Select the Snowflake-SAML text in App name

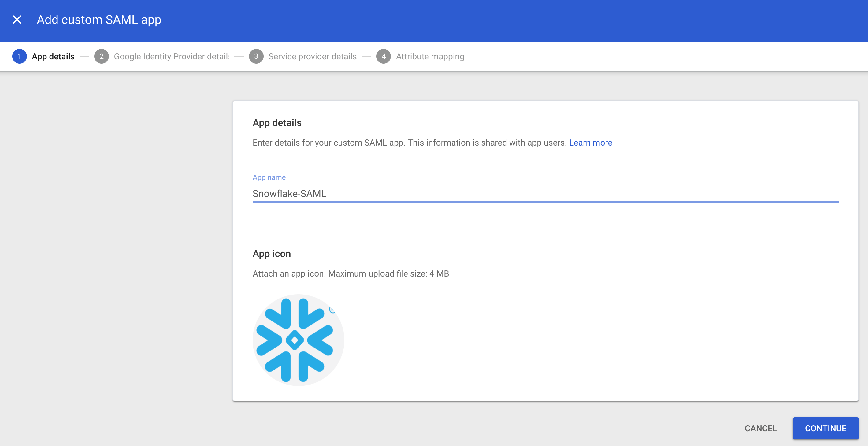click(289, 194)
